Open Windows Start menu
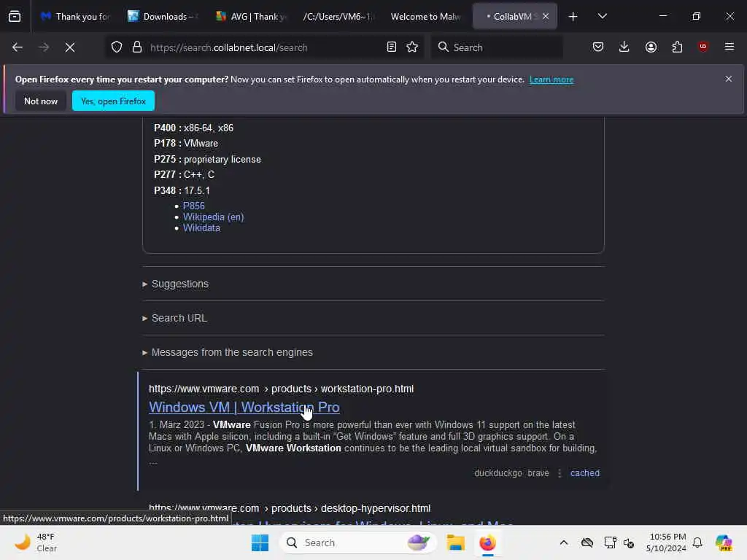 (x=260, y=542)
